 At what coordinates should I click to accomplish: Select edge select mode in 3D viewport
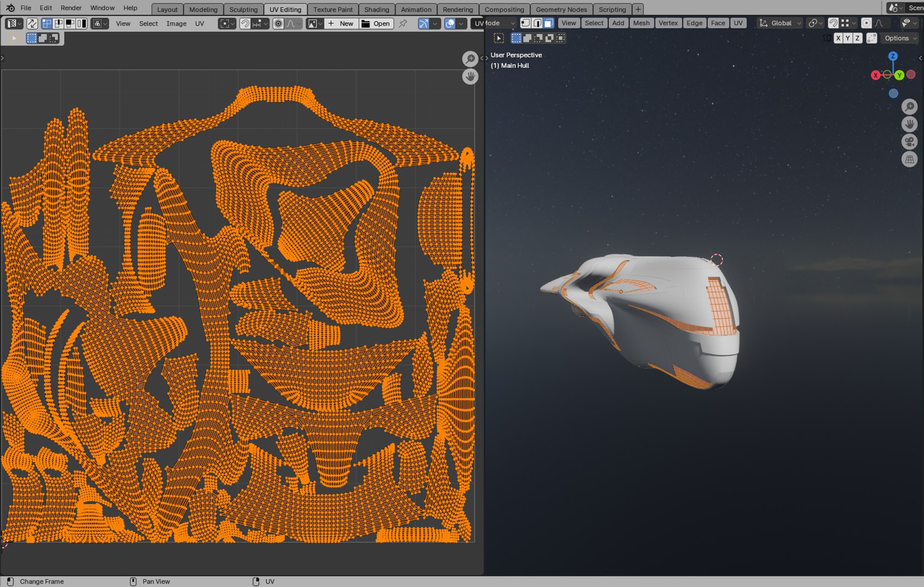click(537, 23)
